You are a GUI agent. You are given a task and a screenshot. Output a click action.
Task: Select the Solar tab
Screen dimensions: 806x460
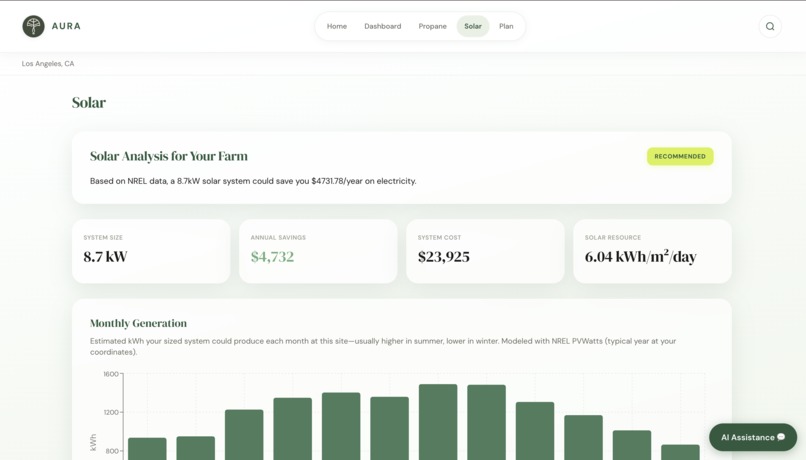[473, 26]
